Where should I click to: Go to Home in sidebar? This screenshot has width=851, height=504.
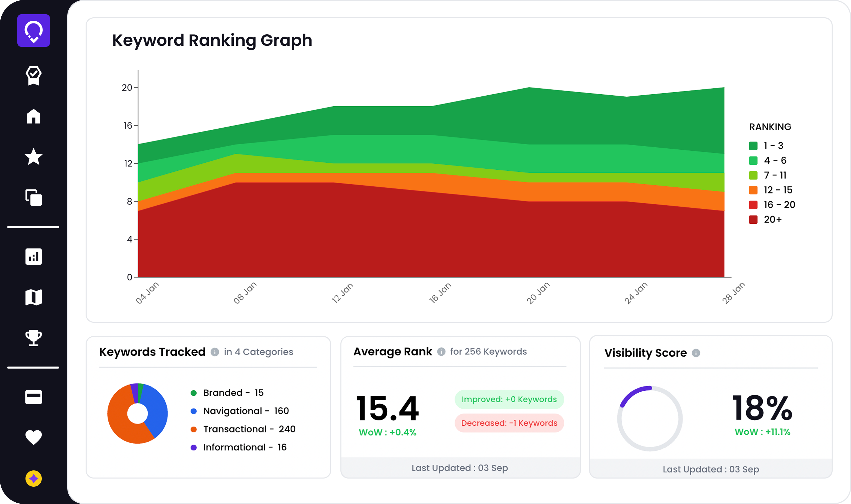click(33, 116)
